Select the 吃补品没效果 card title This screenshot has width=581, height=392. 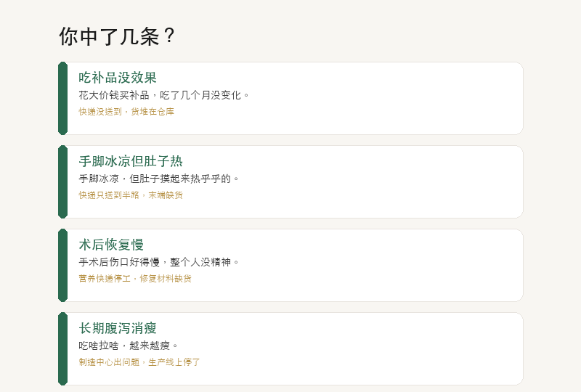pos(118,78)
